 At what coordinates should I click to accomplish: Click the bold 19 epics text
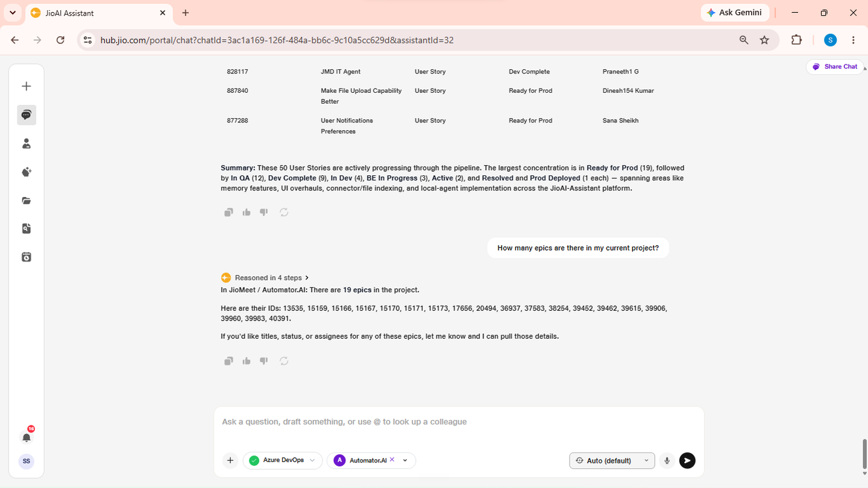click(357, 290)
